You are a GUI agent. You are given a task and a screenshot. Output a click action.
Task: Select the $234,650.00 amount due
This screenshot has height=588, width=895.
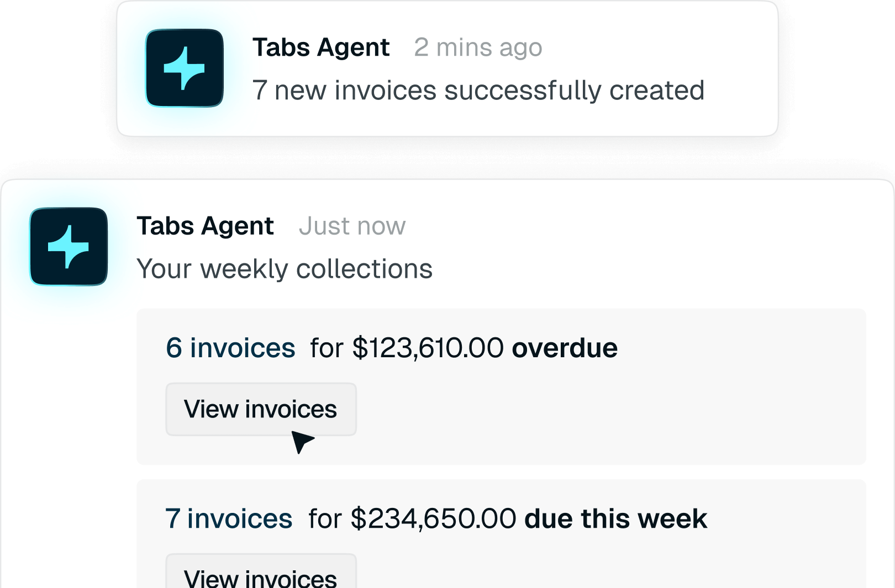click(433, 518)
